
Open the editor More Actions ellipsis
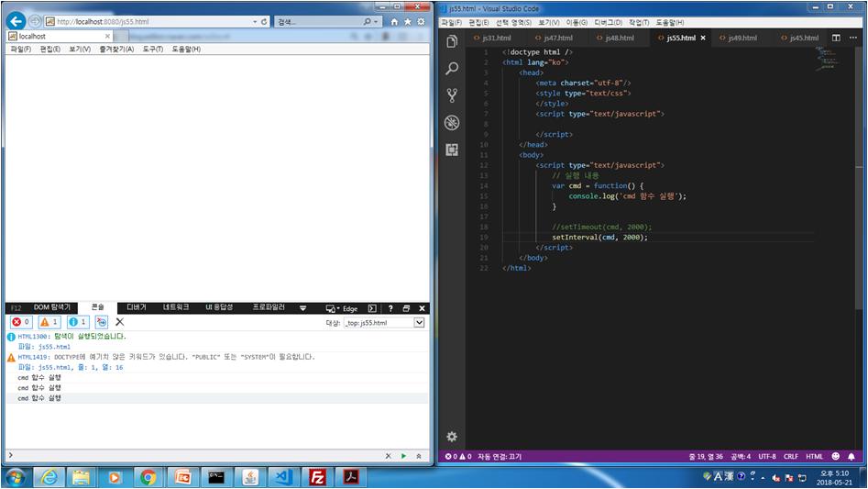[x=853, y=38]
